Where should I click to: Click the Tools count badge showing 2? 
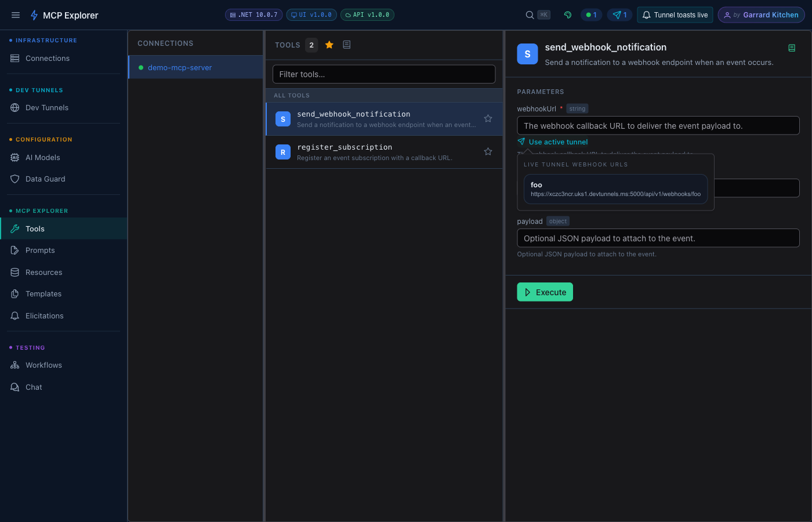coord(311,45)
